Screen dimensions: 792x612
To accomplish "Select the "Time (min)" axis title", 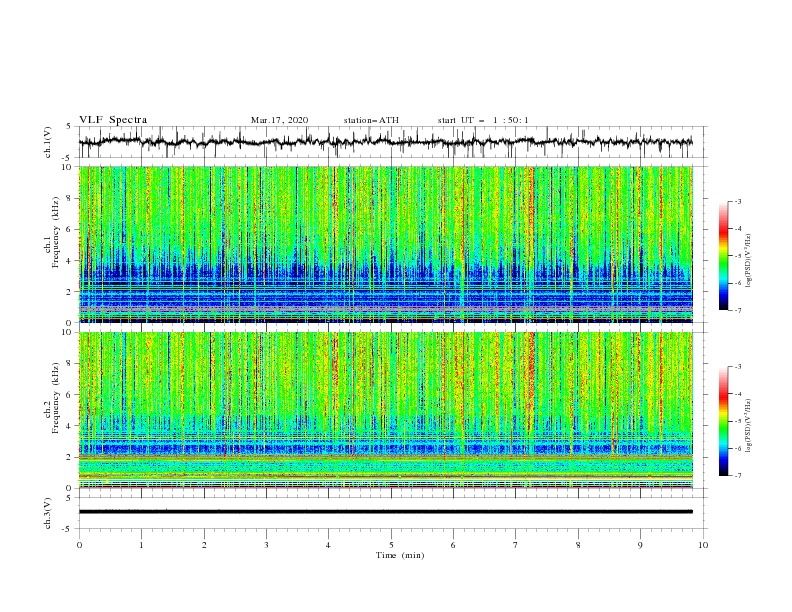I will point(400,555).
